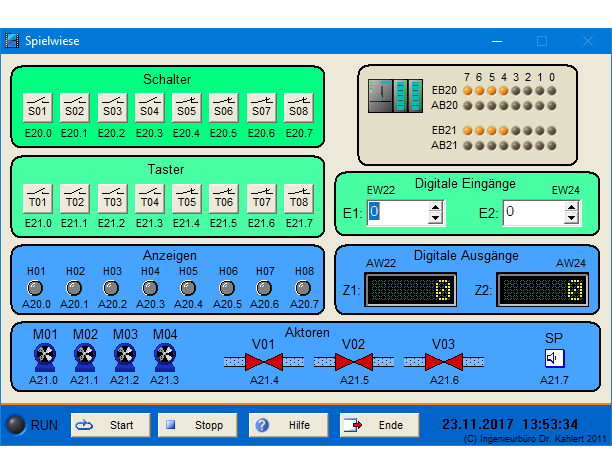Click EB21 bit 7 LED
The width and height of the screenshot is (612, 471).
point(468,130)
